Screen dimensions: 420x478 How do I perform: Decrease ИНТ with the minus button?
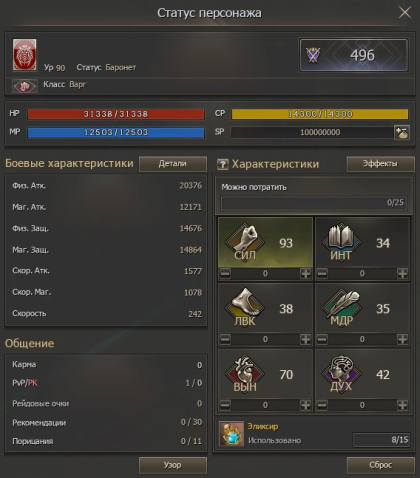(x=322, y=274)
